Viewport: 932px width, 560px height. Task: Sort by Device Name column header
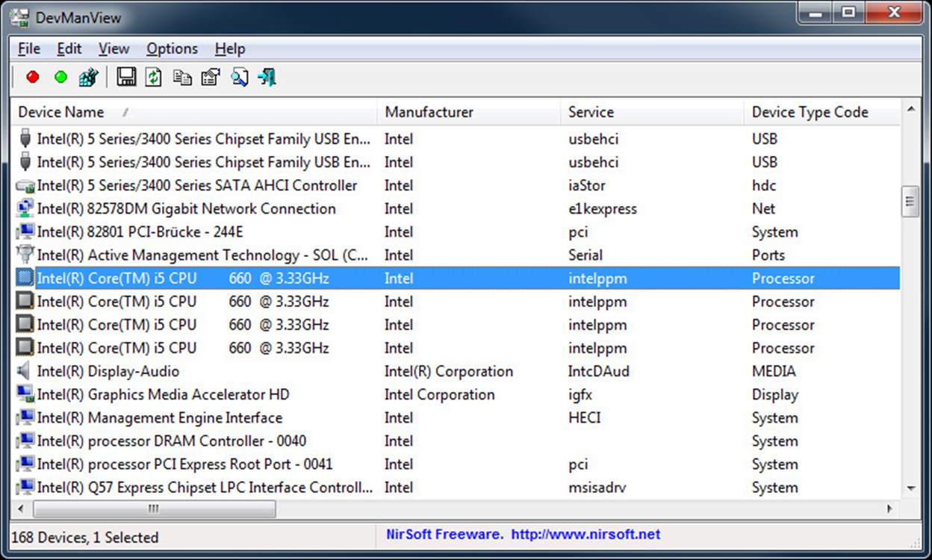tap(194, 112)
